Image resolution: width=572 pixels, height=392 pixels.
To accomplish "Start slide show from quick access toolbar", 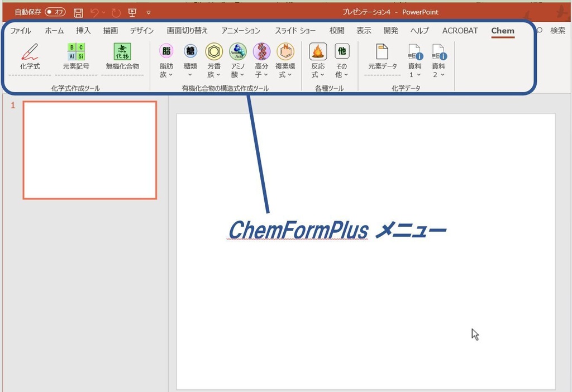I will pos(132,13).
